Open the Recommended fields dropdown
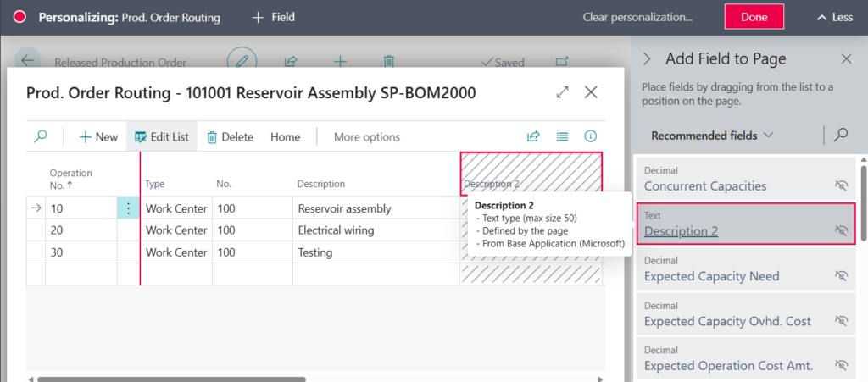Image resolution: width=868 pixels, height=382 pixels. point(712,136)
